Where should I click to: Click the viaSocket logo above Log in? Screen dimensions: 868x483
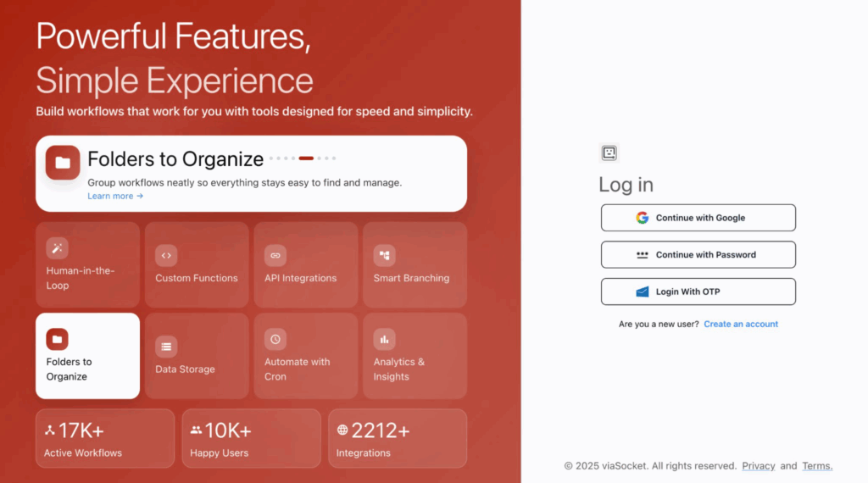pos(609,153)
